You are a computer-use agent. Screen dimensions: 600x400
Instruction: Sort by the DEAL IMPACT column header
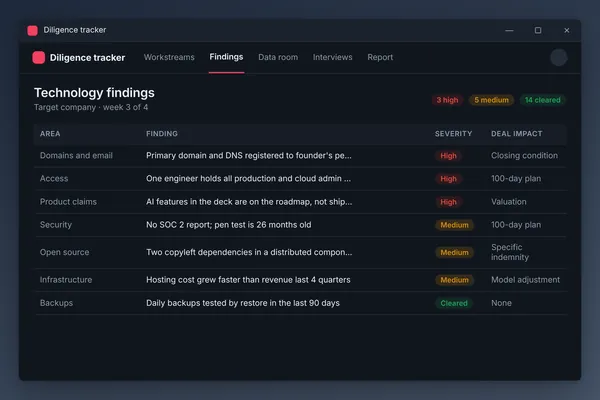coord(517,134)
